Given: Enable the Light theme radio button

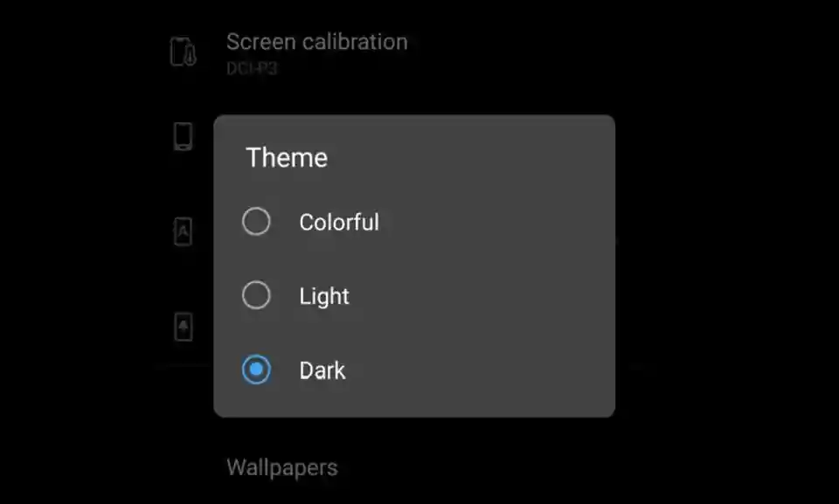Looking at the screenshot, I should pyautogui.click(x=256, y=296).
